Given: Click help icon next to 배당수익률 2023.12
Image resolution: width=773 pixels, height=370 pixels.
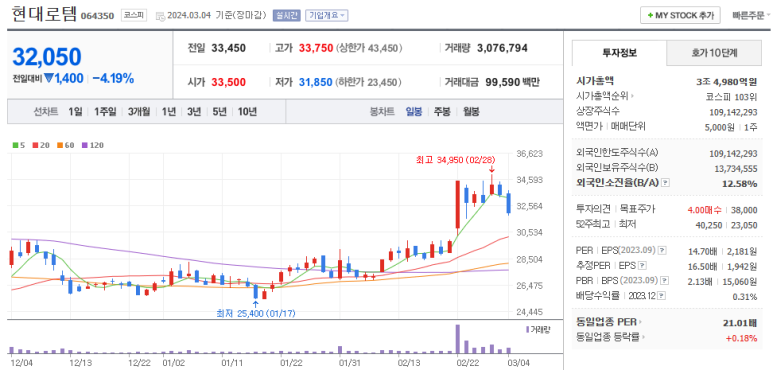Looking at the screenshot, I should 662,296.
